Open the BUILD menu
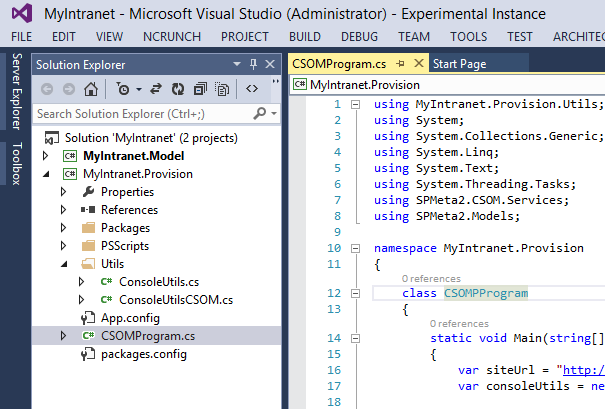 [305, 37]
